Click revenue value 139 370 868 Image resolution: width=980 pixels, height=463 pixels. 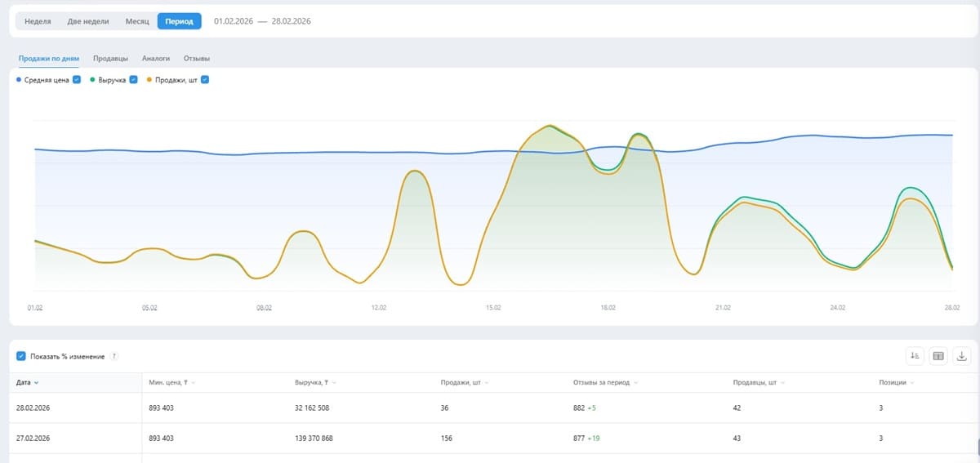coord(314,438)
